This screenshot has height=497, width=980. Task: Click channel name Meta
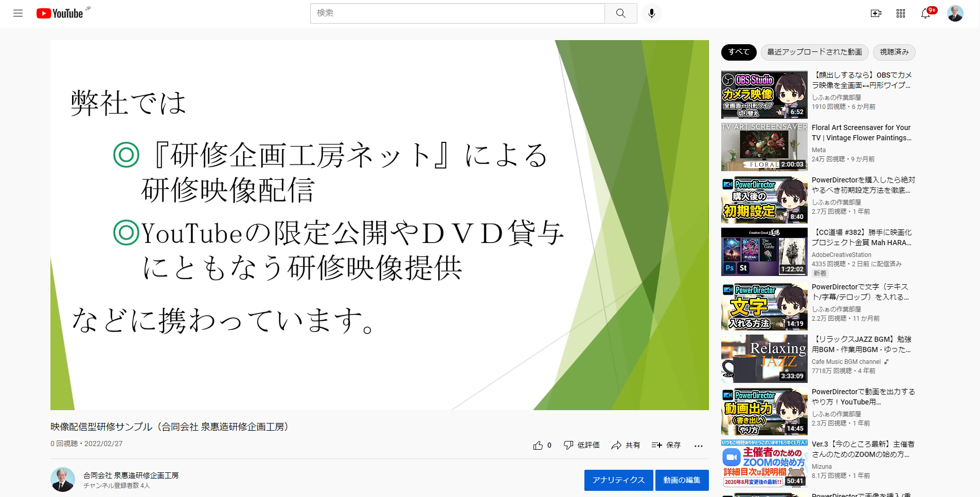818,150
